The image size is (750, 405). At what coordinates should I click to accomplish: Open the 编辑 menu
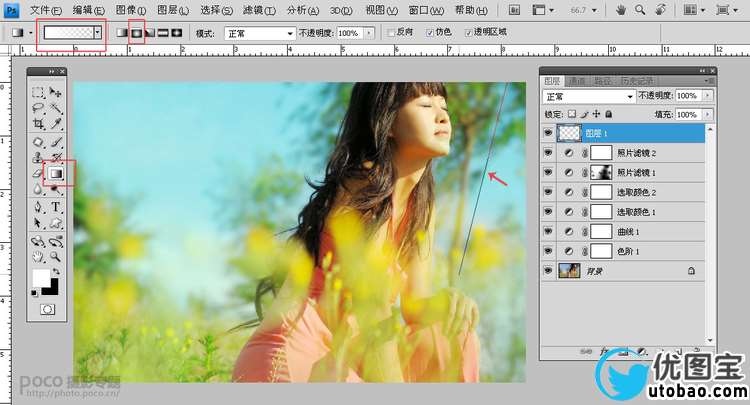tap(88, 10)
